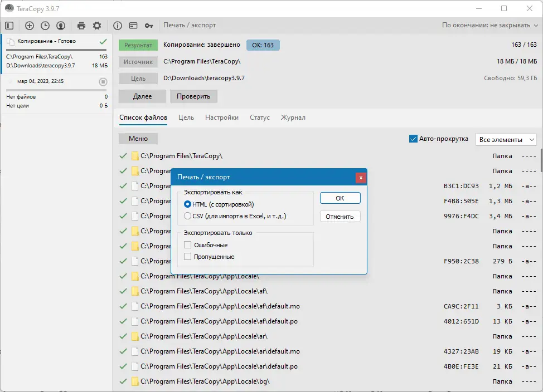
Task: Click the card/payment icon in toolbar
Action: click(133, 25)
